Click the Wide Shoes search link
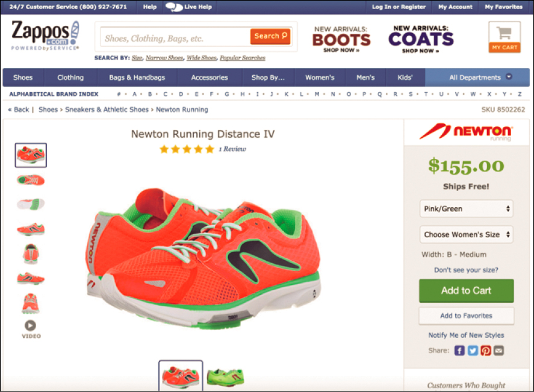This screenshot has width=534, height=392. [202, 58]
